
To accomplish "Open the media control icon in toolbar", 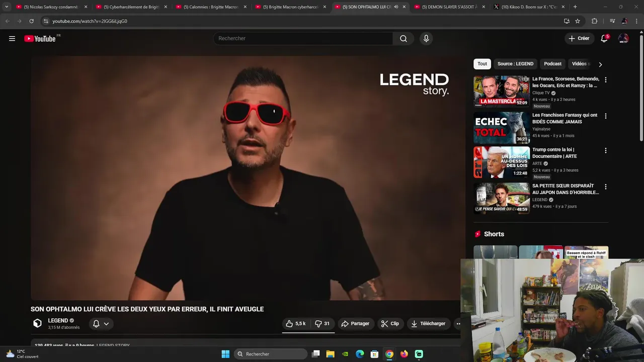I will click(612, 21).
